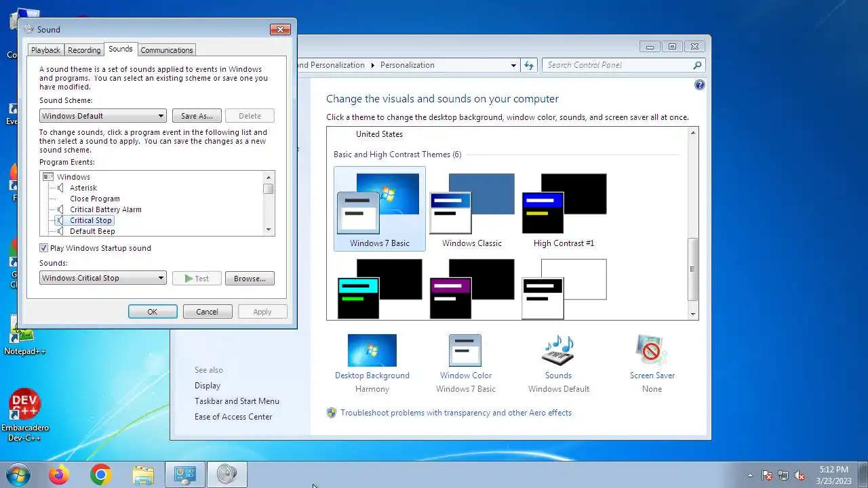The height and width of the screenshot is (488, 868).
Task: Click the search magnifier in Control Panel
Action: pos(696,65)
